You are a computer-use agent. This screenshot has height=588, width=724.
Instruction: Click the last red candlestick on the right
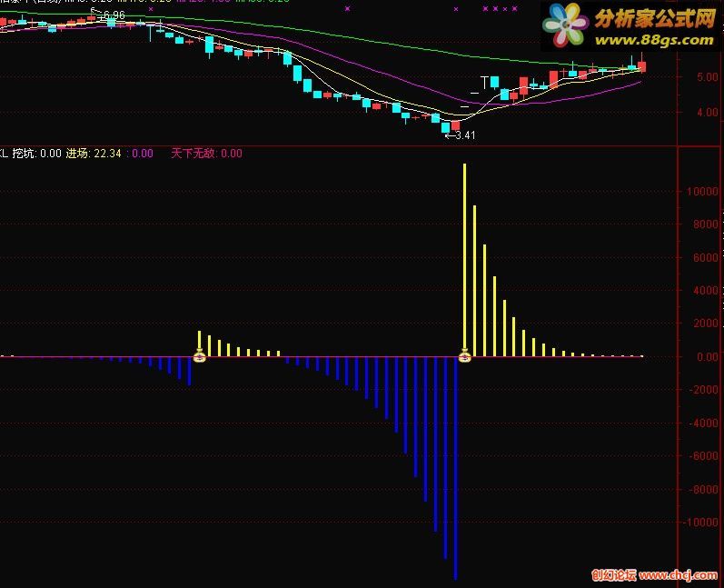point(642,66)
